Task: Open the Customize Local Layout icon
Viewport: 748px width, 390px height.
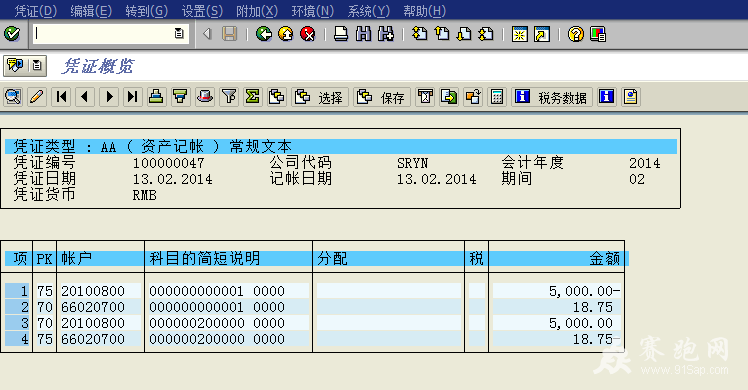Action: (598, 34)
